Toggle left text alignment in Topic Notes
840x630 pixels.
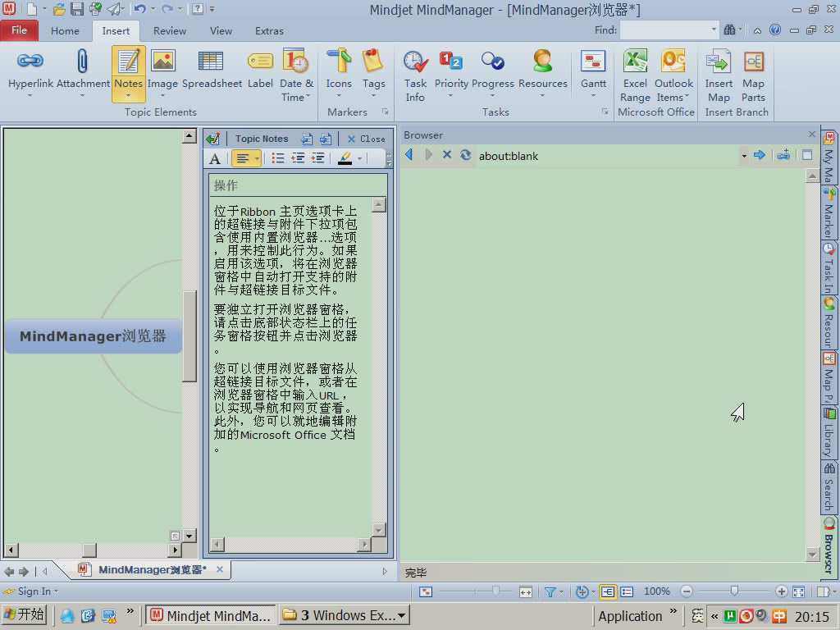tap(243, 158)
